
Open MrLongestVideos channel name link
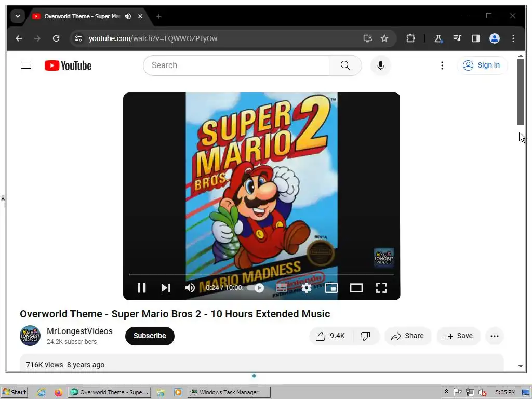pyautogui.click(x=79, y=331)
